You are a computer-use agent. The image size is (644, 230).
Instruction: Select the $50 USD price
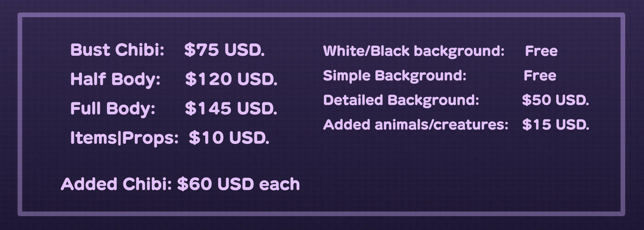[x=555, y=100]
